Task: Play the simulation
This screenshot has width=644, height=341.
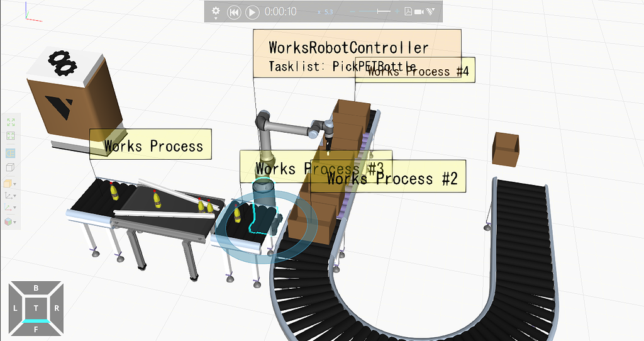Action: pos(252,13)
